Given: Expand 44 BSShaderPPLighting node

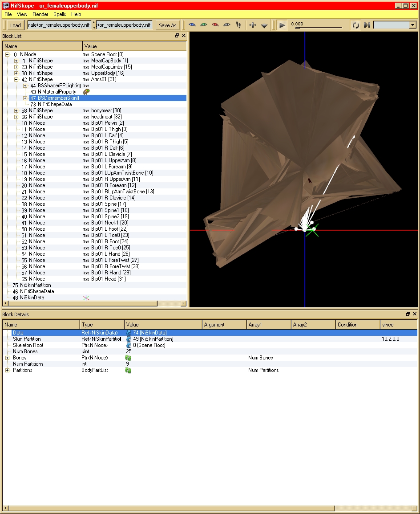Looking at the screenshot, I should click(25, 86).
